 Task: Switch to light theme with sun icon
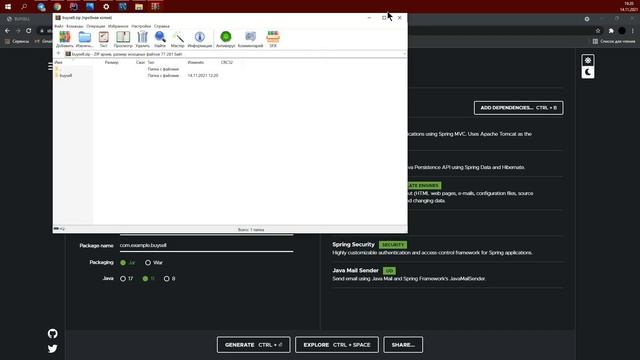(x=588, y=60)
